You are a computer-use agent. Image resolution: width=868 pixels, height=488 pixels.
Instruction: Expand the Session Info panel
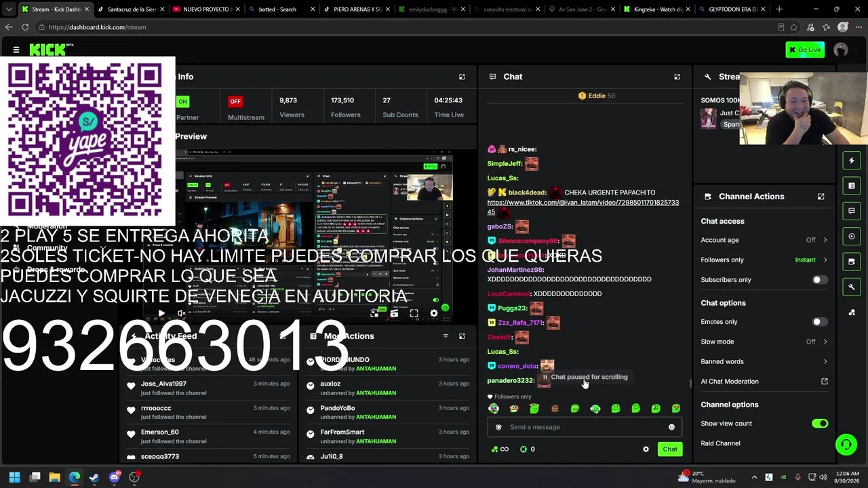(x=462, y=77)
